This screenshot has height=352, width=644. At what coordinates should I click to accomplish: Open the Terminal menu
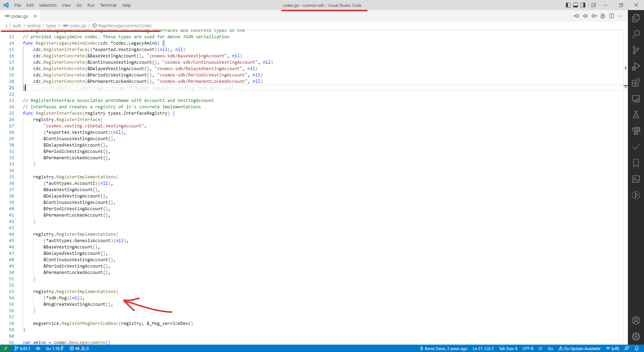coord(108,5)
